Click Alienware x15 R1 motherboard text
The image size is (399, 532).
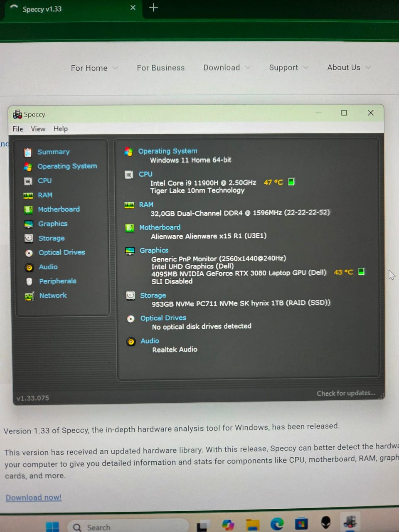point(209,236)
